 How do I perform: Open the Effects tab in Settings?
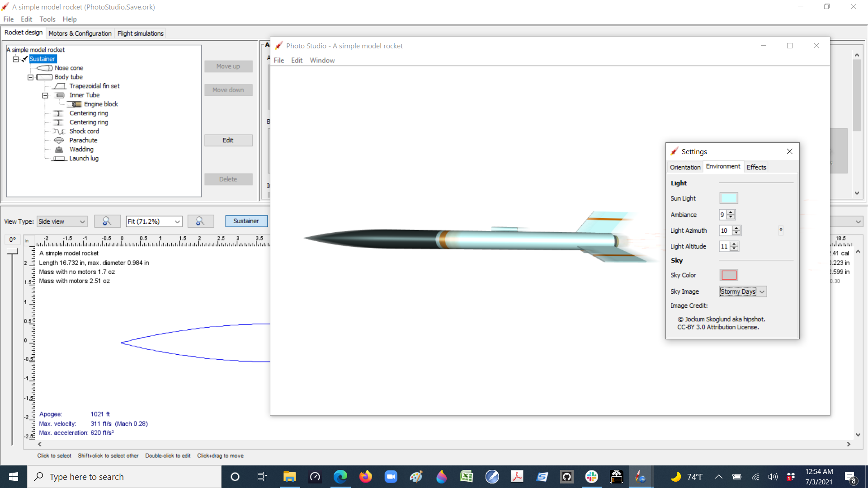(x=756, y=167)
